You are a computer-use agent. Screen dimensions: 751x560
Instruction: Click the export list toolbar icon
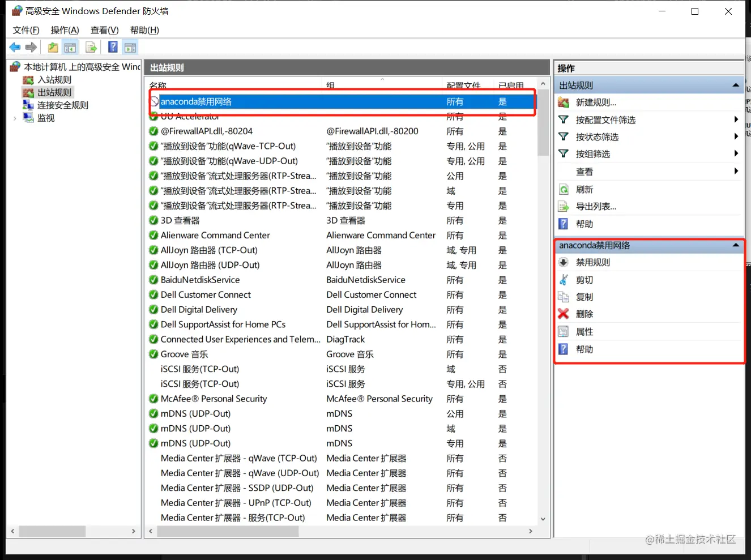coord(91,48)
